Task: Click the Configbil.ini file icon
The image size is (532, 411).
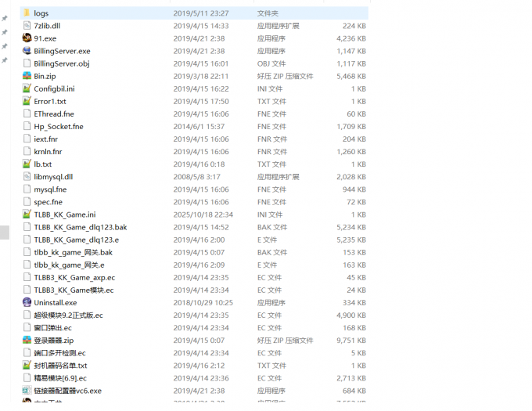Action: click(x=27, y=88)
